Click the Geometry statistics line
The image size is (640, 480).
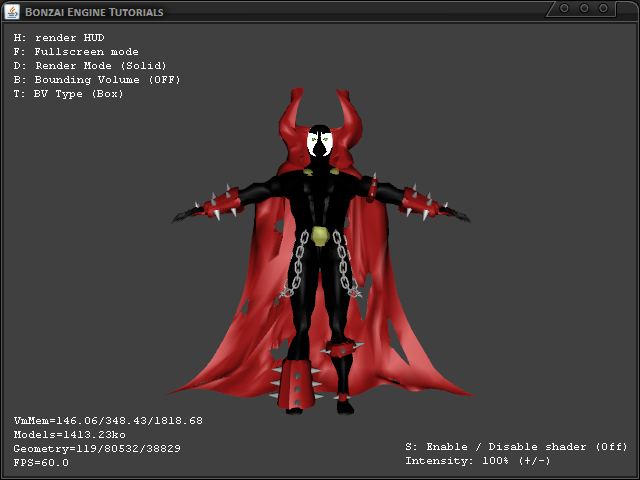click(97, 449)
